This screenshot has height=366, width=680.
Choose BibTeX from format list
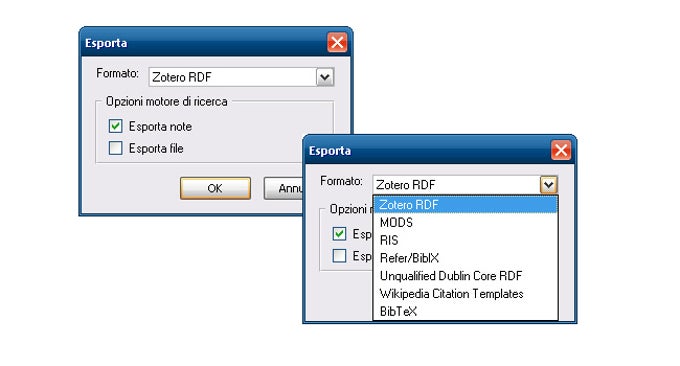pyautogui.click(x=465, y=311)
